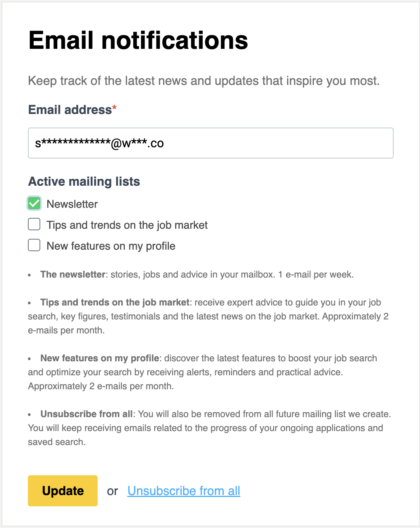The height and width of the screenshot is (528, 420).
Task: Uncheck the Newsletter checkbox
Action: (x=34, y=204)
